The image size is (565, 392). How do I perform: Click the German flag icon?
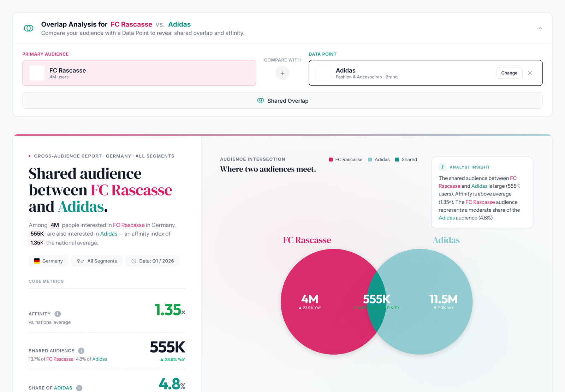tap(37, 261)
